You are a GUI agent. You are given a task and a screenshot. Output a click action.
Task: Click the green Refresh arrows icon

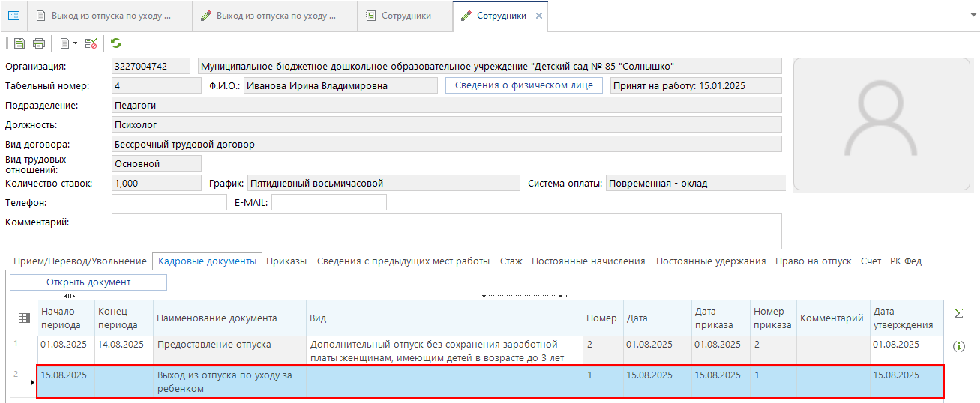116,43
